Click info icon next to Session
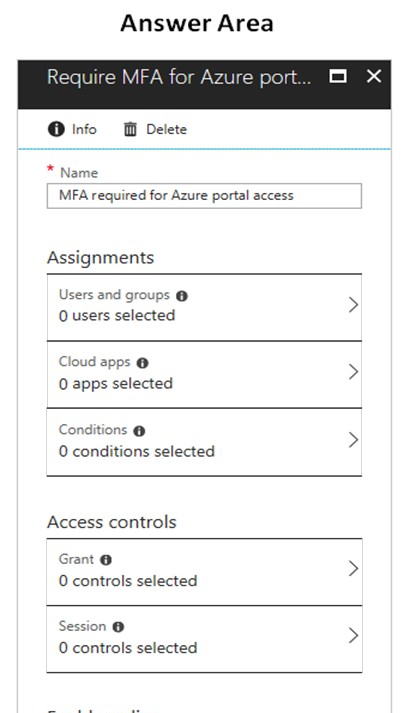This screenshot has width=416, height=713. pos(118,627)
